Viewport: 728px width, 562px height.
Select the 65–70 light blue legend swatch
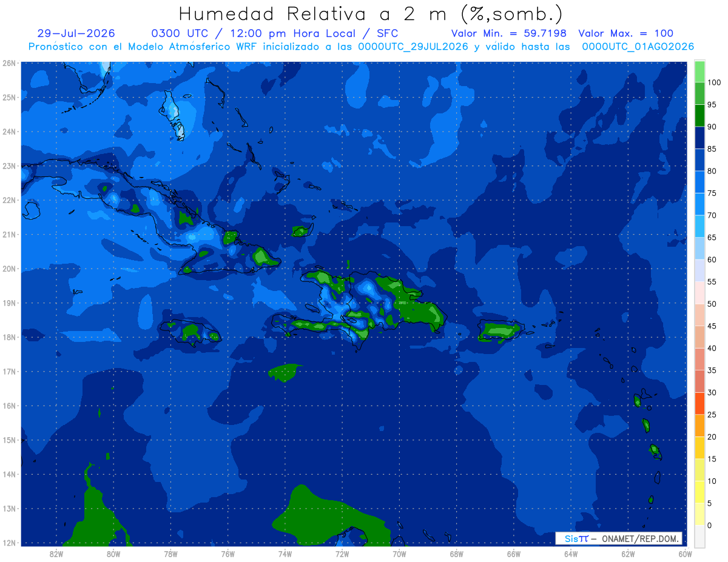pyautogui.click(x=699, y=226)
